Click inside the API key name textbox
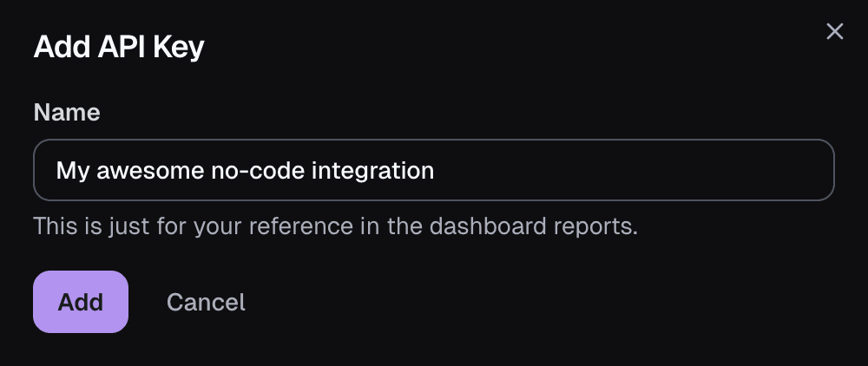This screenshot has width=868, height=366. (x=433, y=170)
